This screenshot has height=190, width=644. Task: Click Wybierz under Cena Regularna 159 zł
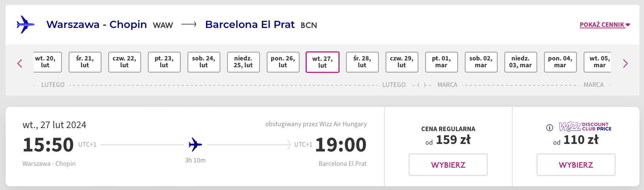click(448, 165)
